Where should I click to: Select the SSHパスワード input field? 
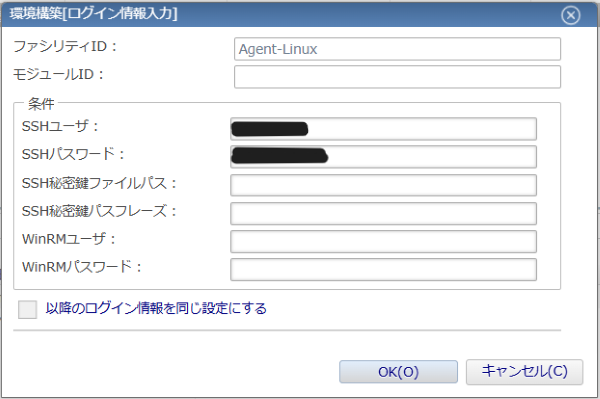pyautogui.click(x=383, y=157)
